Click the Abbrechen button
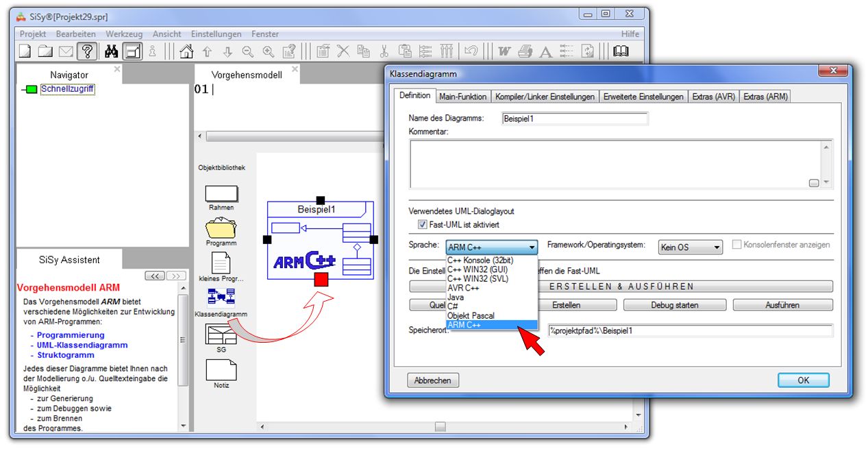 coord(433,380)
